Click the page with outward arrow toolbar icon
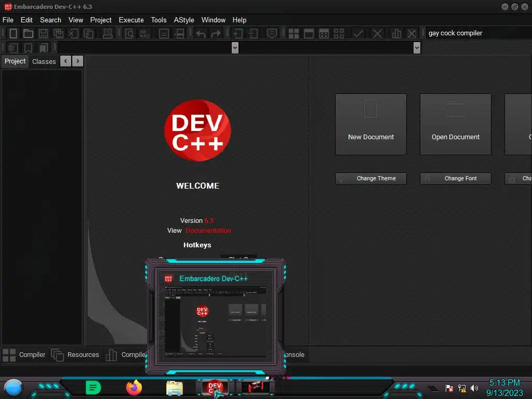This screenshot has width=532, height=399. 253,33
